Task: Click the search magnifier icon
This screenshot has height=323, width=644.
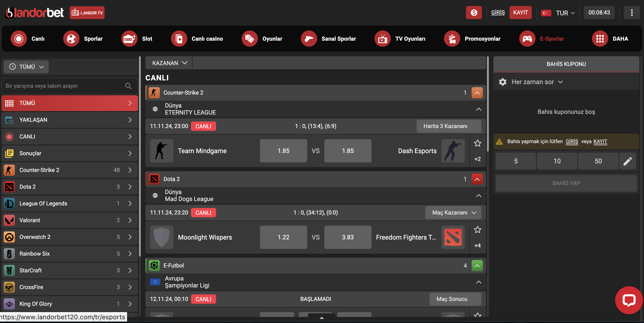Action: click(128, 86)
